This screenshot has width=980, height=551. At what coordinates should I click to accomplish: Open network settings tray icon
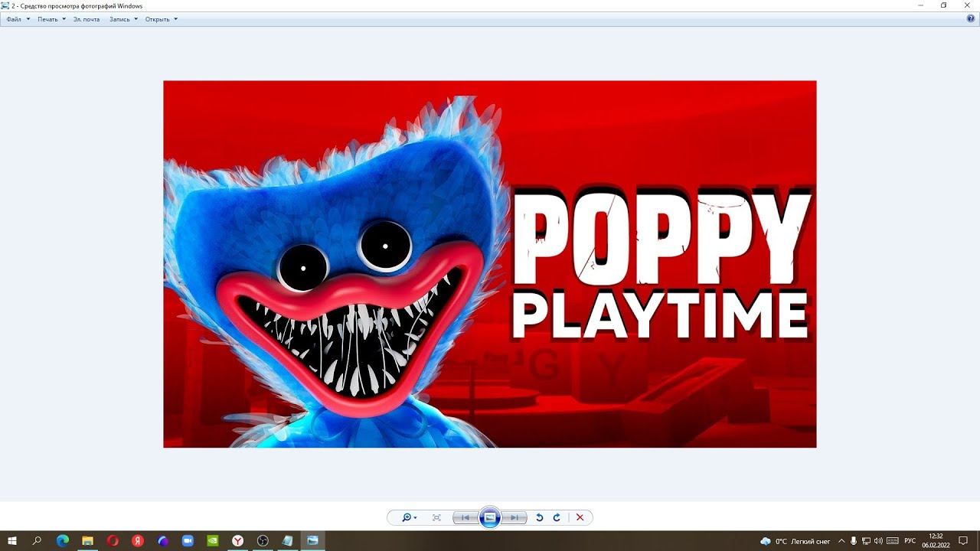point(866,541)
